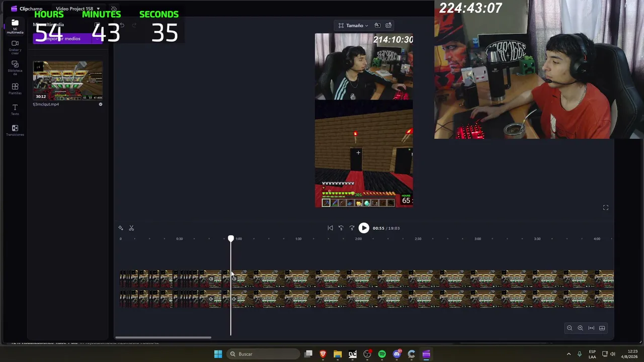
Task: Open File Explorer from the taskbar
Action: (338, 354)
